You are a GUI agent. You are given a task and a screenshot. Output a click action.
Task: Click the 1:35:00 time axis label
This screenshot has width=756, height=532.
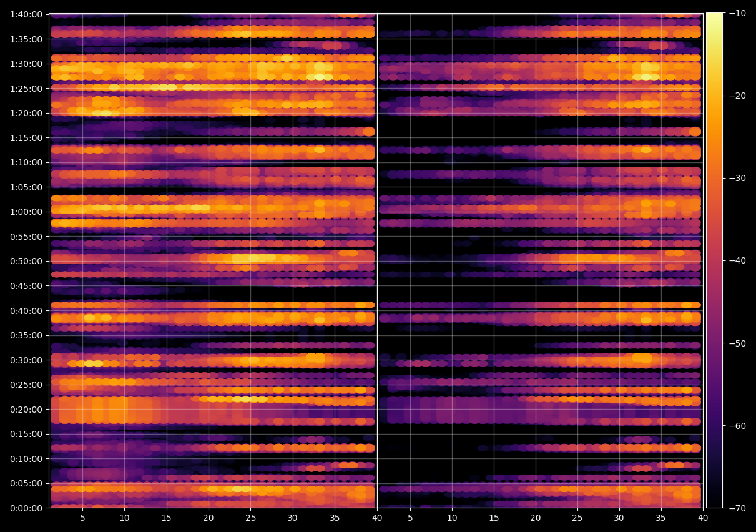tap(26, 39)
